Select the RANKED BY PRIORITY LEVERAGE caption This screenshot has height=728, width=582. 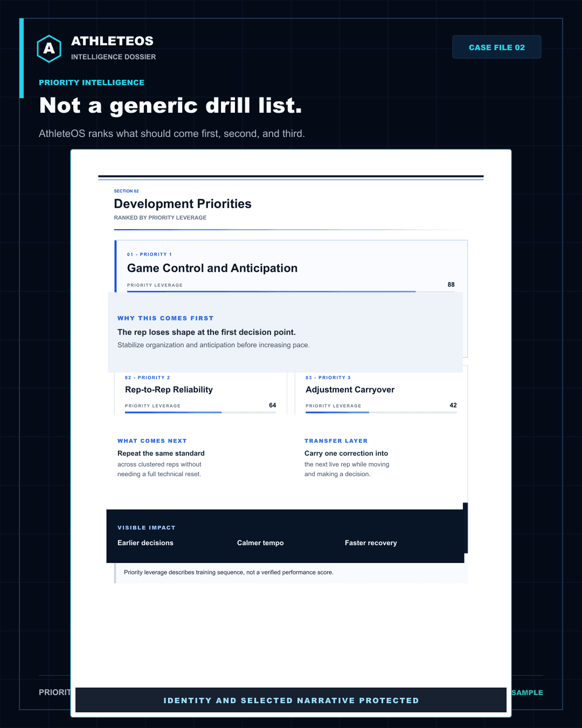[x=160, y=218]
